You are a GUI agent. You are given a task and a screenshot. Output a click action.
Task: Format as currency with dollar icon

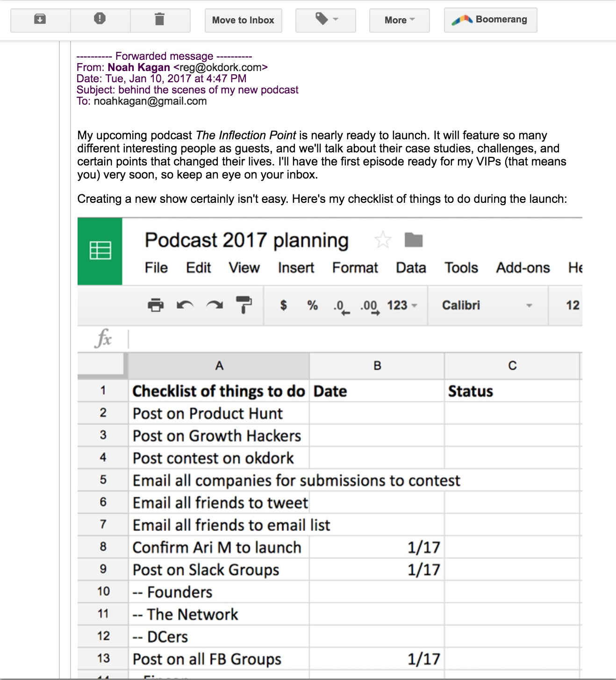(283, 305)
